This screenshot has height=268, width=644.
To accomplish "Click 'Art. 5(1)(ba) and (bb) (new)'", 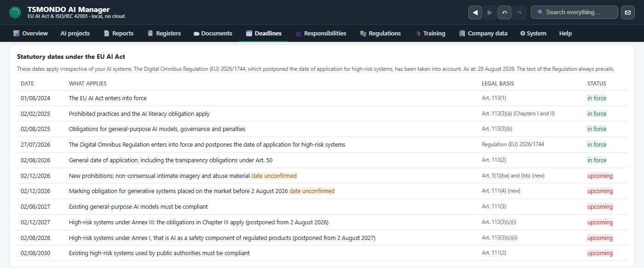I will (x=513, y=176).
